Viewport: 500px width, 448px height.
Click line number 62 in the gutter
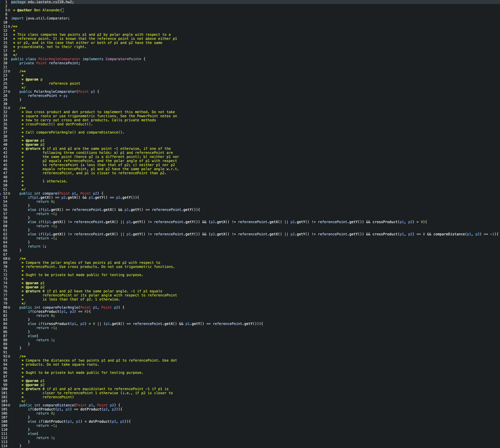[x=5, y=234]
